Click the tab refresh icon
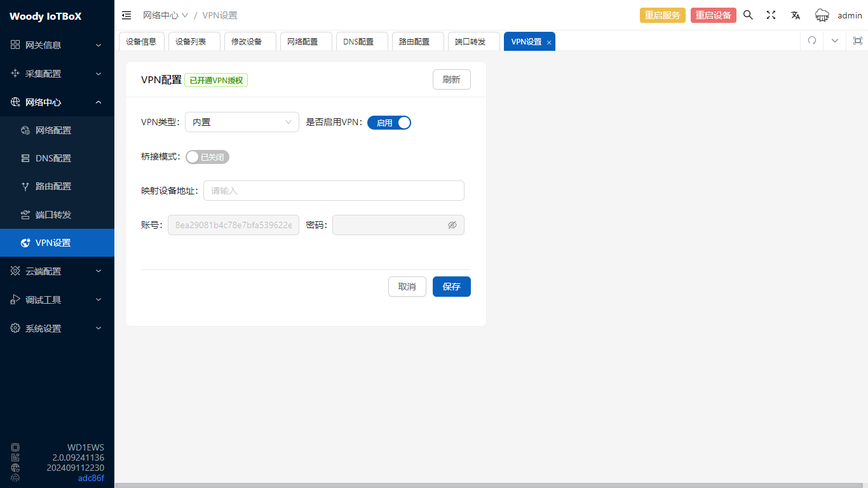The width and height of the screenshot is (868, 488). click(811, 41)
